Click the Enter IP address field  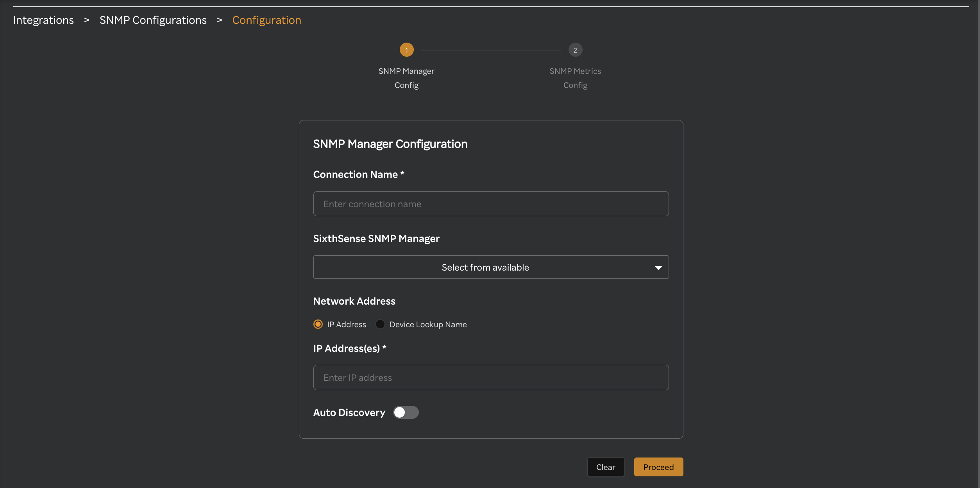[x=491, y=377]
